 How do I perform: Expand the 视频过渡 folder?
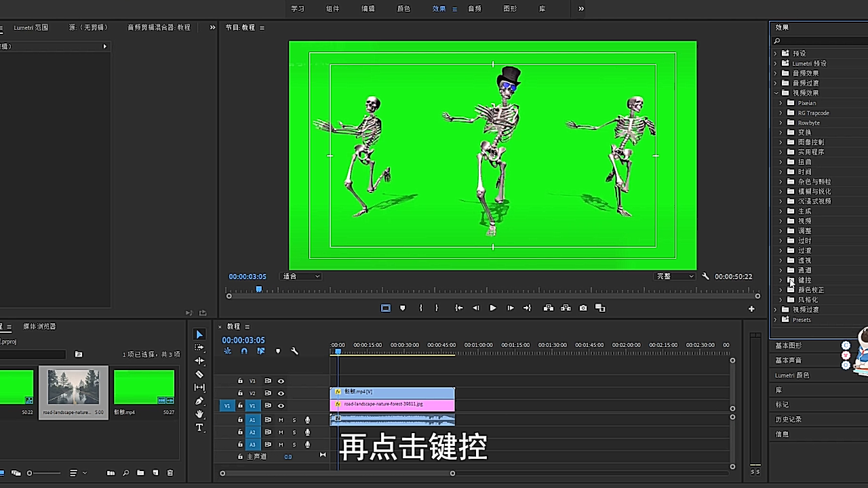776,310
